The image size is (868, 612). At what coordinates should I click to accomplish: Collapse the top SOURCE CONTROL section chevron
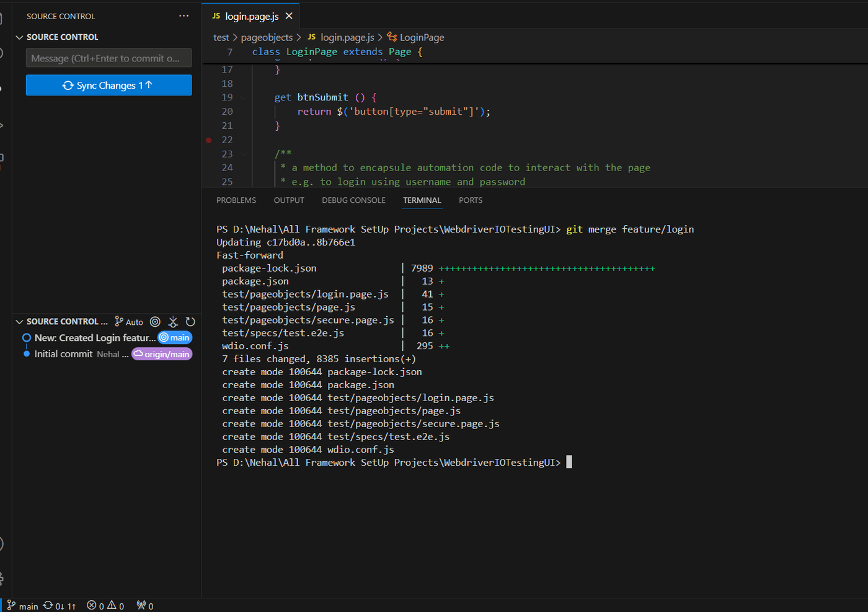coord(19,37)
